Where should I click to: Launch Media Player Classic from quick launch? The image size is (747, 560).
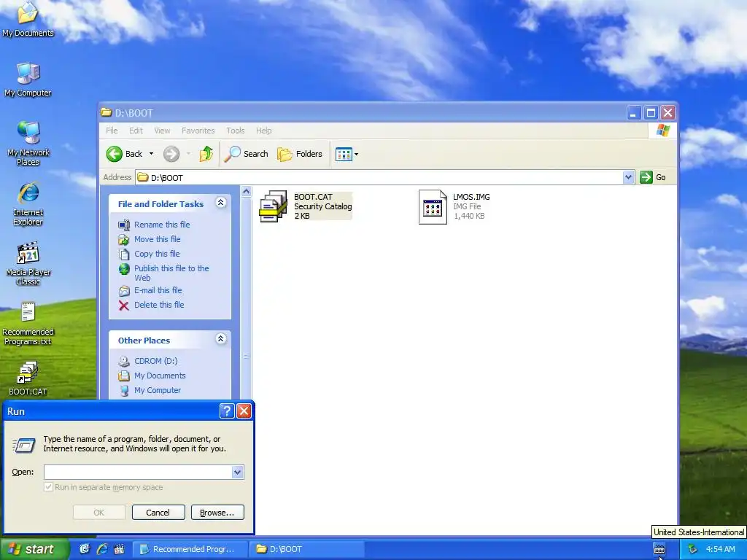point(119,549)
